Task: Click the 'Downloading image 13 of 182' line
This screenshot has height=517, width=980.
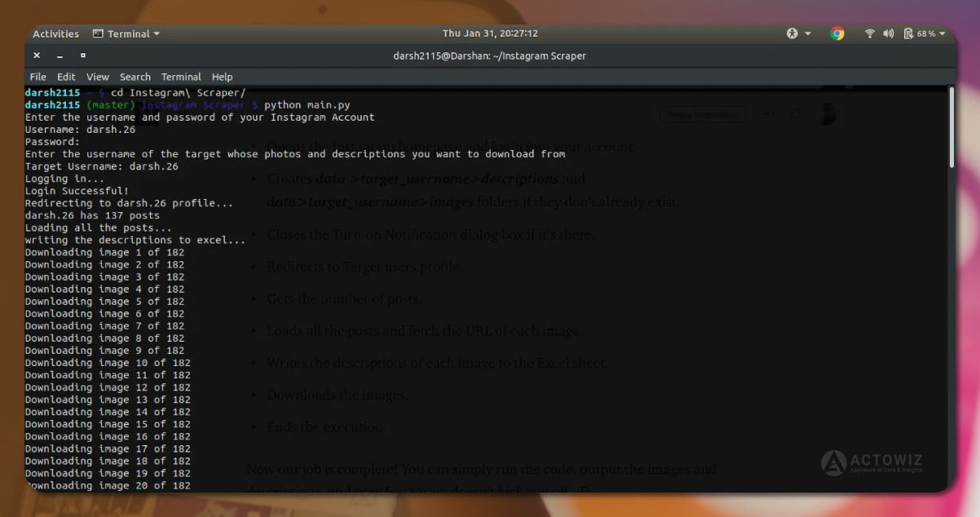Action: (108, 400)
